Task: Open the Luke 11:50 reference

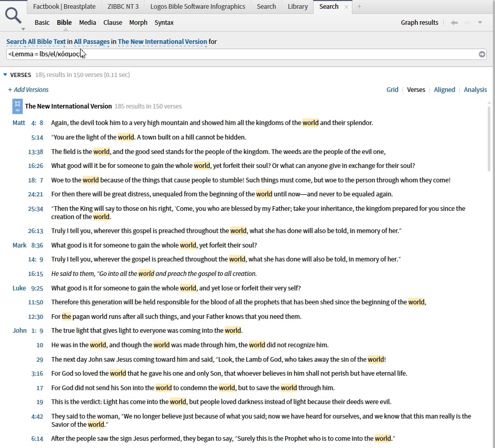Action: coord(35,302)
